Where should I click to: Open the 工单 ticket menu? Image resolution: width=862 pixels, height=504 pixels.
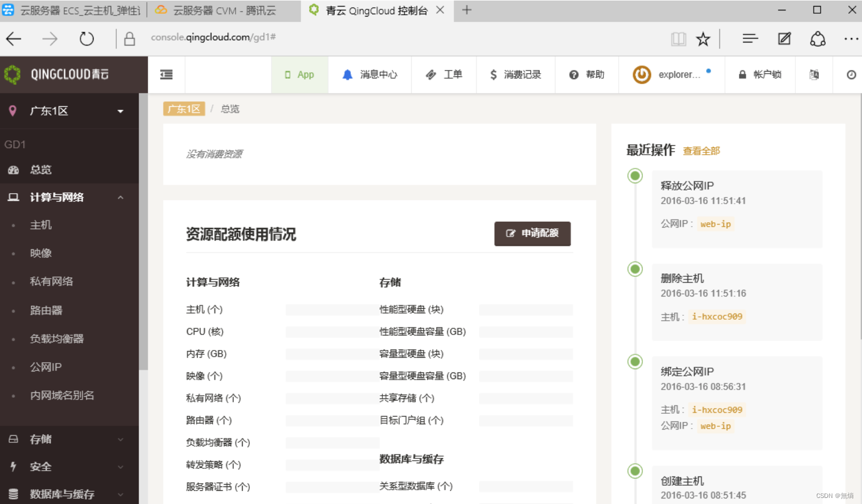pos(444,74)
